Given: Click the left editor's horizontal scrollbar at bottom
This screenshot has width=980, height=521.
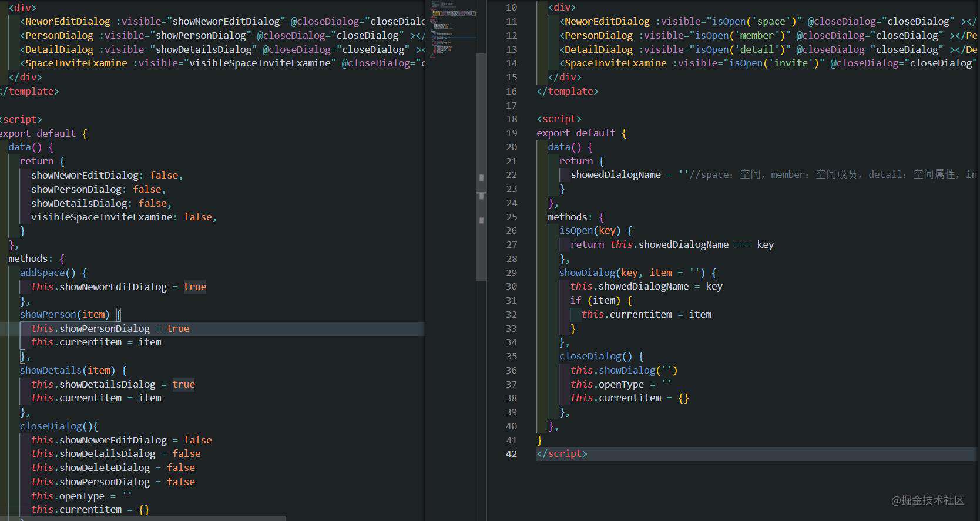Looking at the screenshot, I should [143, 519].
